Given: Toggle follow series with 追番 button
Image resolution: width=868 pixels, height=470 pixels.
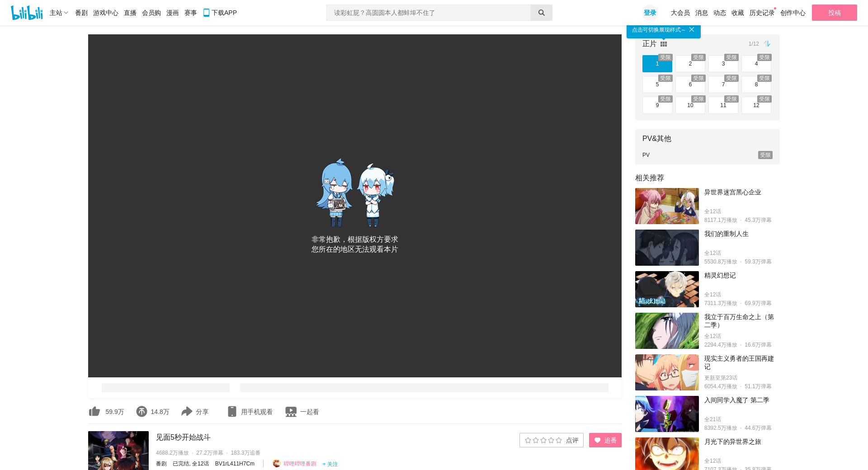Looking at the screenshot, I should pyautogui.click(x=605, y=440).
